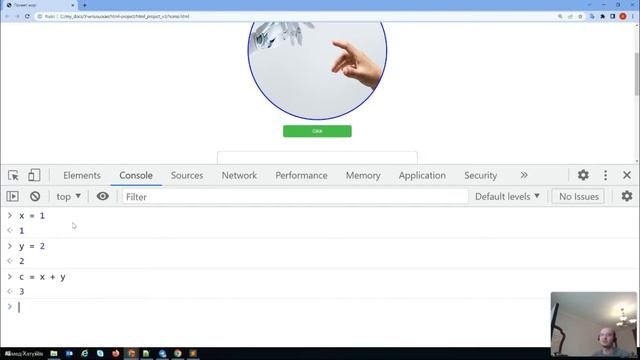
Task: Share this page icon in address bar
Action: [570, 16]
